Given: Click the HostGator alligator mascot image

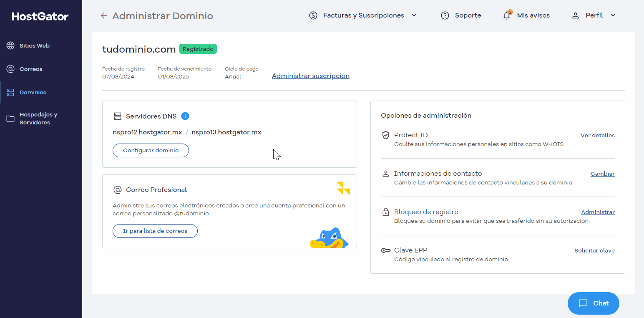Looking at the screenshot, I should pos(329,238).
